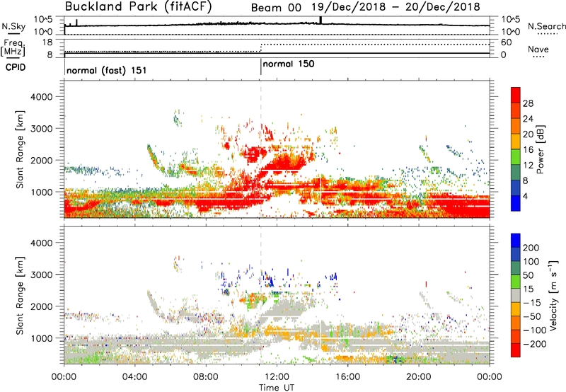Click the '200' value on the velocity color bar
Viewport: 566px width, 392px height.
(x=531, y=248)
